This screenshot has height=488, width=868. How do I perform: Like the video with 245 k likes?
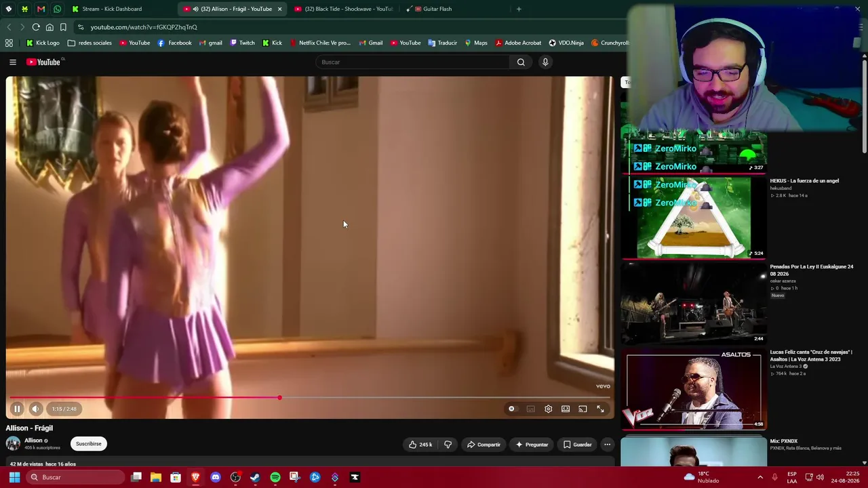[x=420, y=445]
